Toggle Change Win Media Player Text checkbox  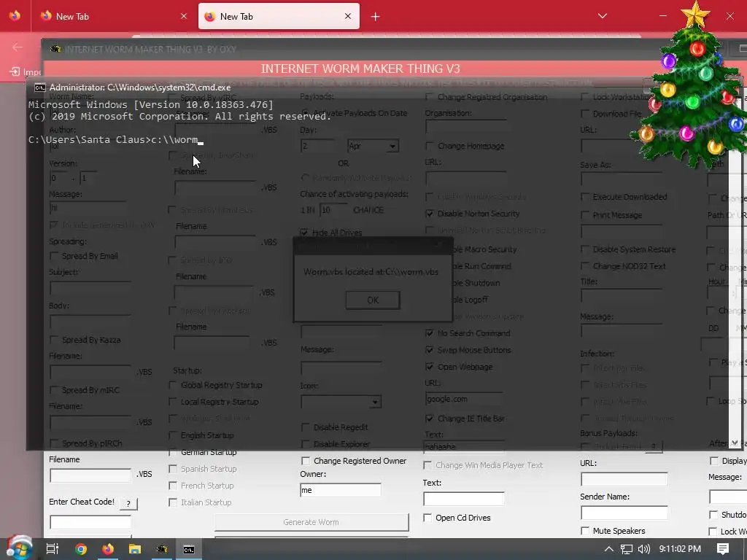coord(427,465)
